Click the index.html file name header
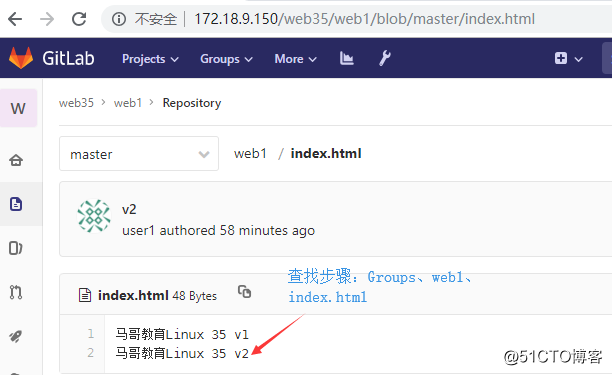Image resolution: width=612 pixels, height=375 pixels. coord(133,295)
